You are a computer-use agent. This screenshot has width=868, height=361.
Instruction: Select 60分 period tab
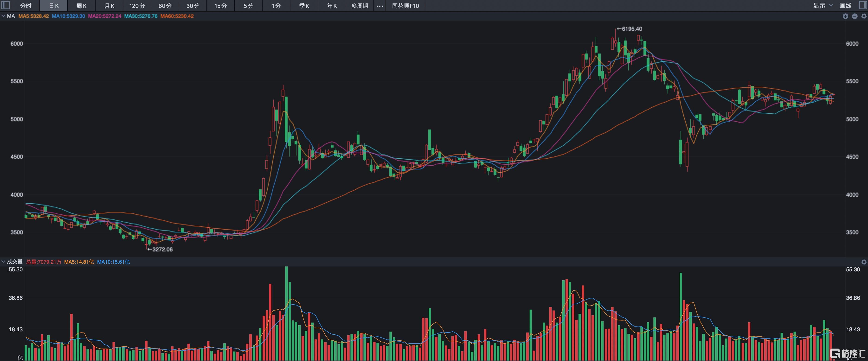pos(165,6)
